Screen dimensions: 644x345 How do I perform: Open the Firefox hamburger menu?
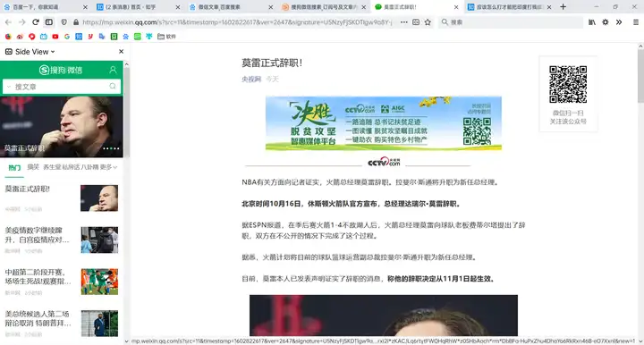635,22
